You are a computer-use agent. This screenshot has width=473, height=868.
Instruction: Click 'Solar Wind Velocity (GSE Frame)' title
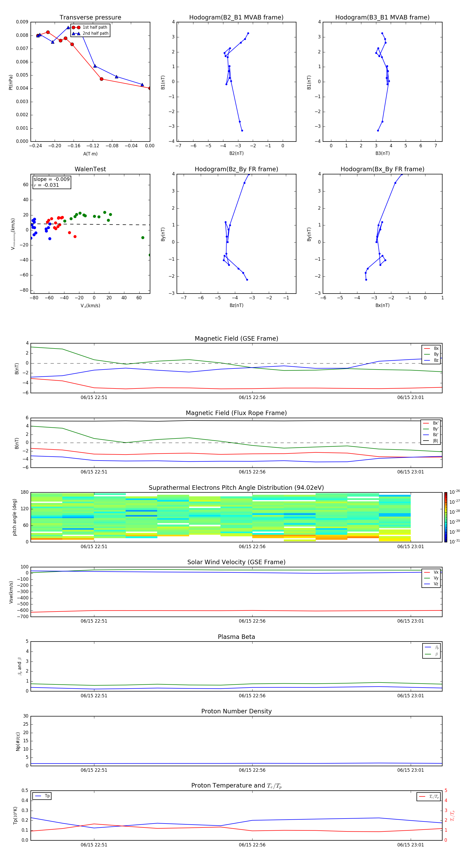point(236,562)
